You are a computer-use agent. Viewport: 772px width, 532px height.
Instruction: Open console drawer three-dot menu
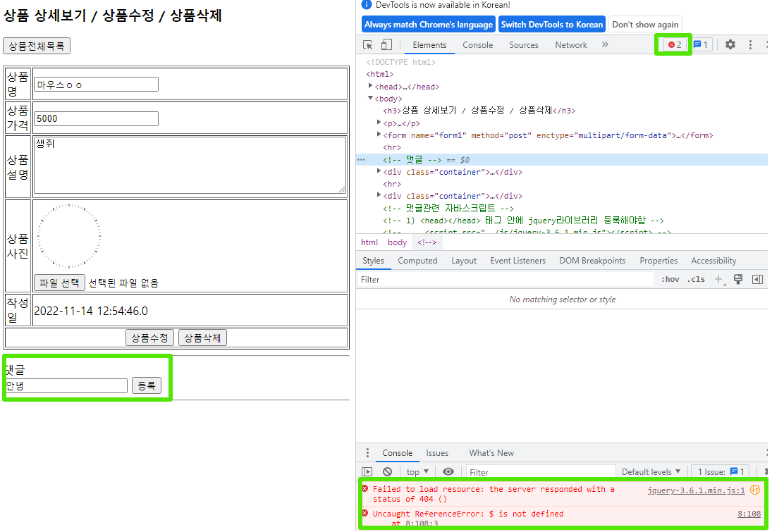point(367,453)
